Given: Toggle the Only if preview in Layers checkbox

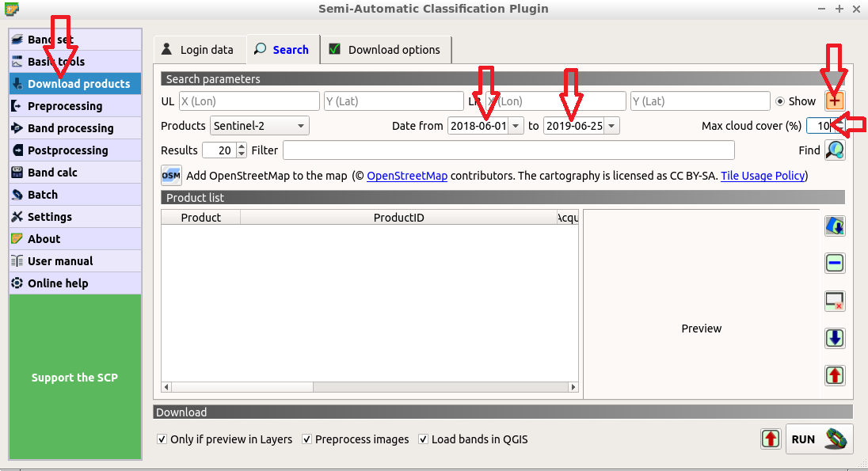Looking at the screenshot, I should click(x=162, y=439).
